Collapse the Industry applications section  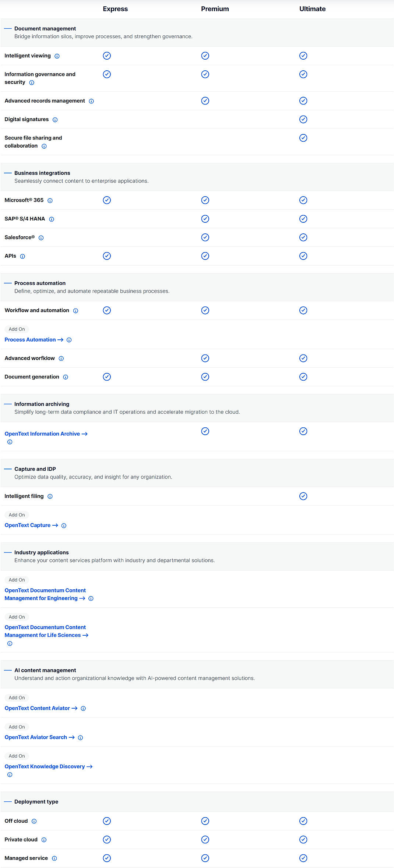click(x=8, y=553)
